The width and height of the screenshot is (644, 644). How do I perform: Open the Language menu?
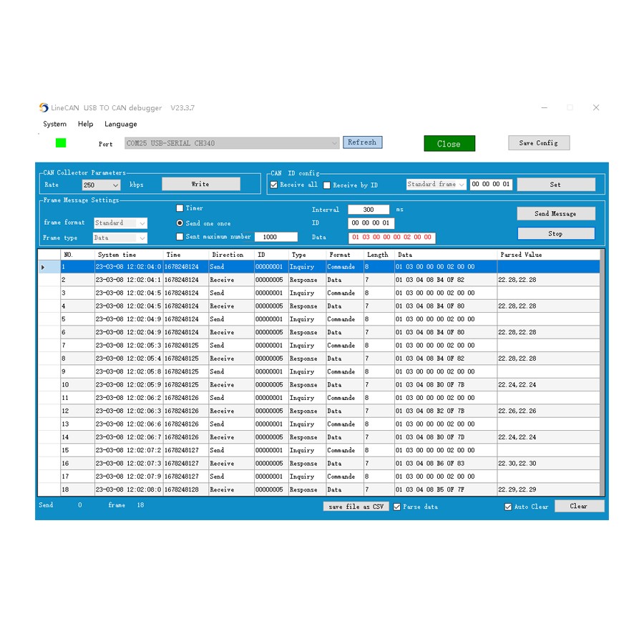[120, 124]
